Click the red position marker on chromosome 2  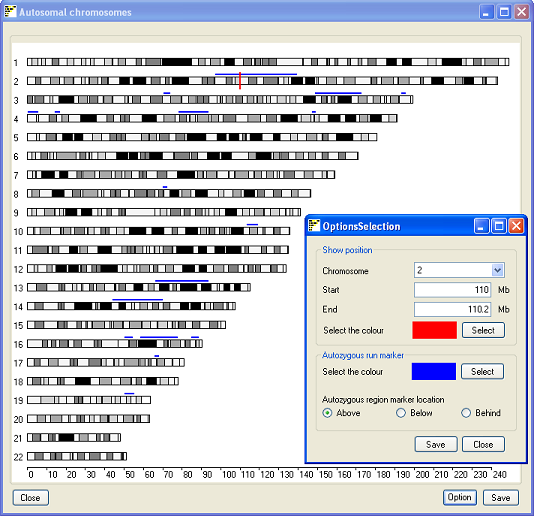coord(240,80)
